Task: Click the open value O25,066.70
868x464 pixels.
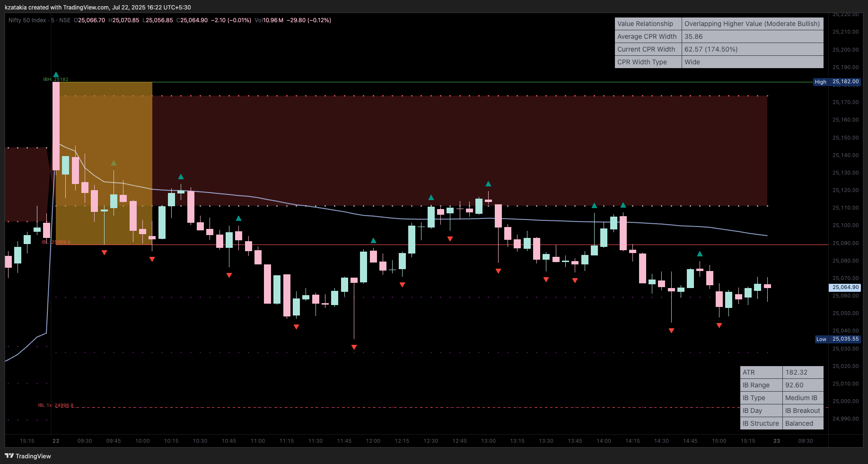Action: pos(89,20)
